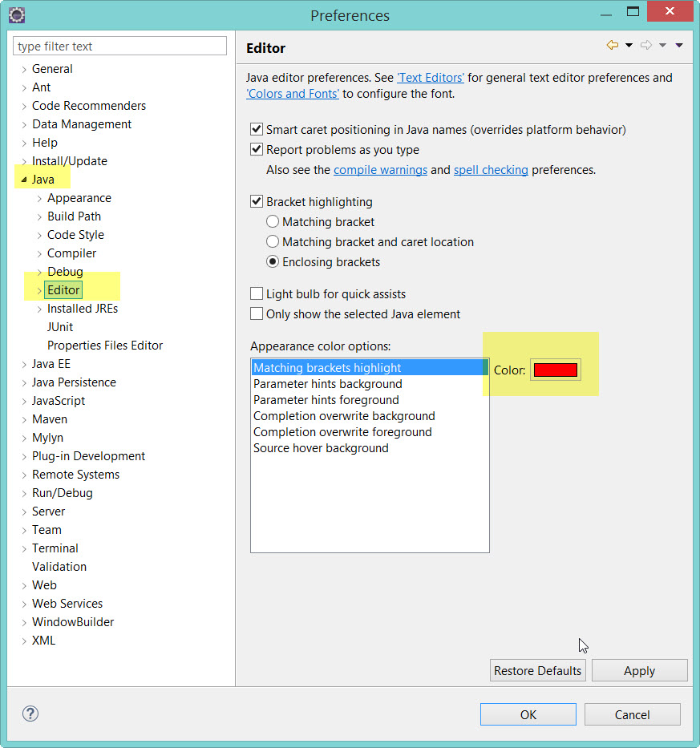Click the type filter text field
The height and width of the screenshot is (748, 700).
(x=119, y=46)
